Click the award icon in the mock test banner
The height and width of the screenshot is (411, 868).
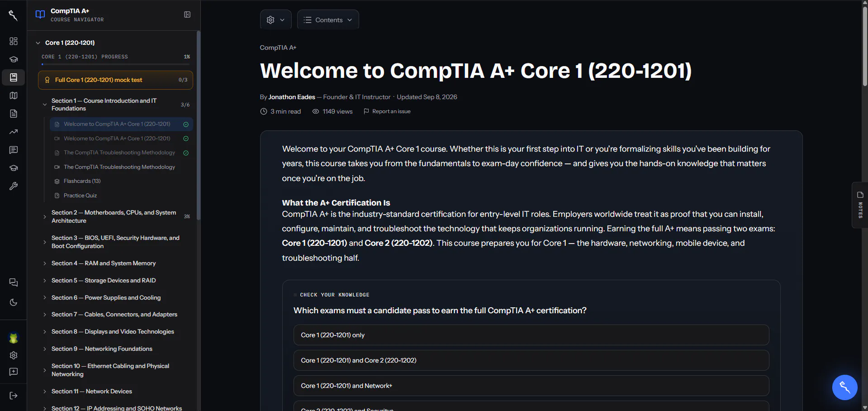pos(47,80)
